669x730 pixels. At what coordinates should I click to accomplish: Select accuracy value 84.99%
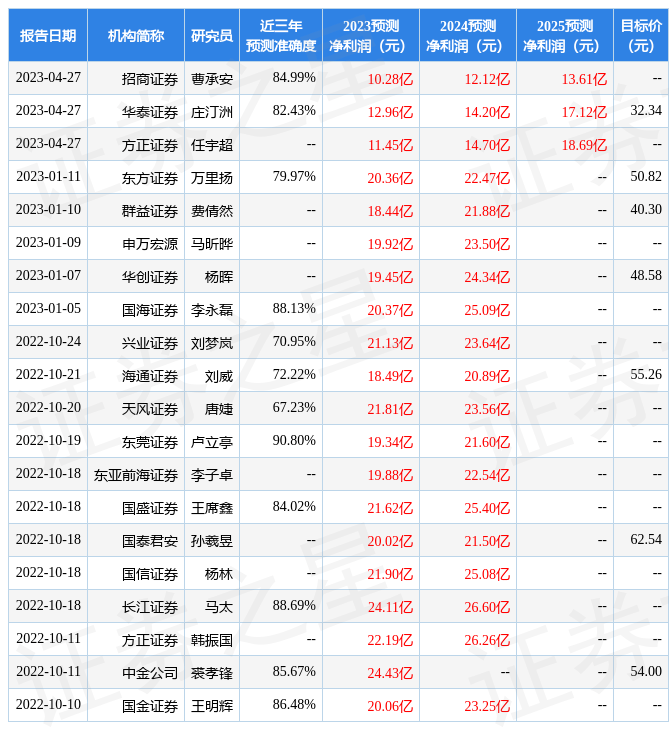(294, 77)
